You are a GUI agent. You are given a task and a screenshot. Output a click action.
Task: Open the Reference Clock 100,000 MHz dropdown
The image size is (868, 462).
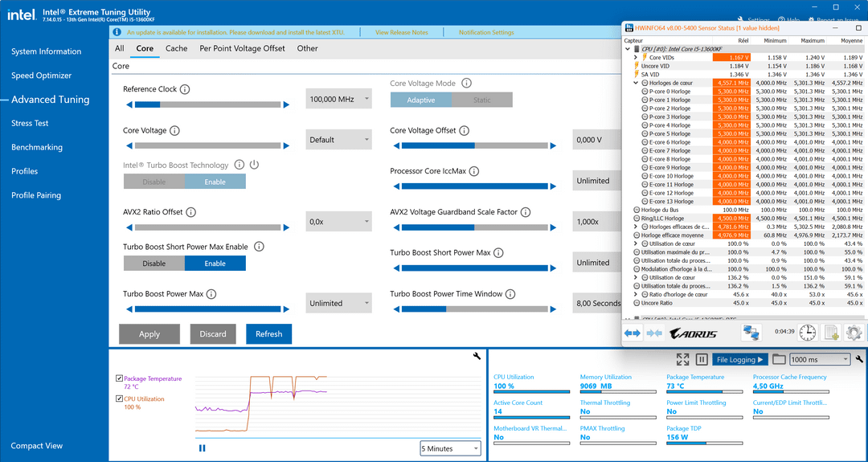(x=339, y=99)
